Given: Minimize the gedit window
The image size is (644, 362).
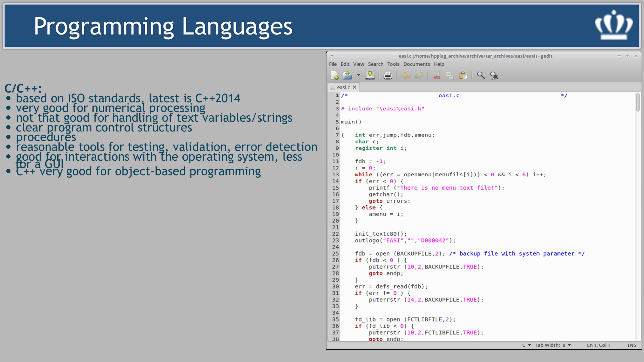Looking at the screenshot, I should pyautogui.click(x=619, y=56).
